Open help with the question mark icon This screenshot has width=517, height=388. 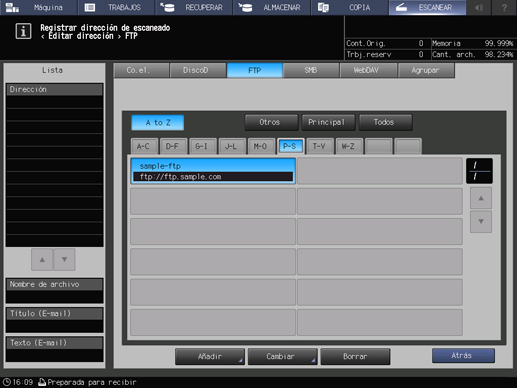[x=504, y=7]
